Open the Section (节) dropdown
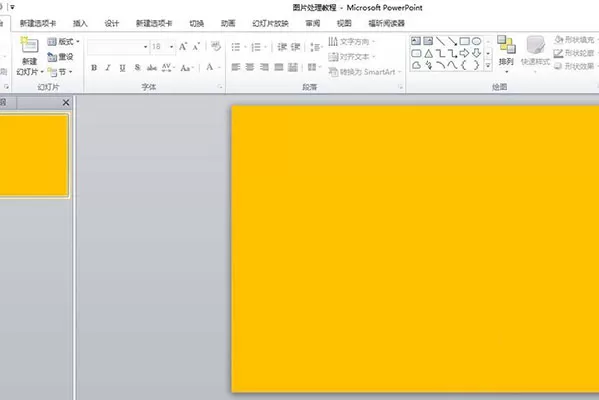599x400 pixels. pos(60,72)
